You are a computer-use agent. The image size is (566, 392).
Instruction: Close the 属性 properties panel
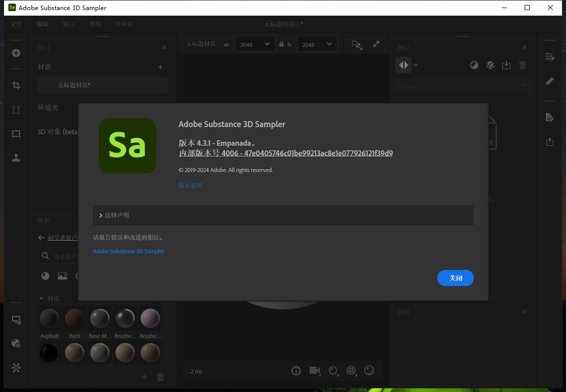525,312
